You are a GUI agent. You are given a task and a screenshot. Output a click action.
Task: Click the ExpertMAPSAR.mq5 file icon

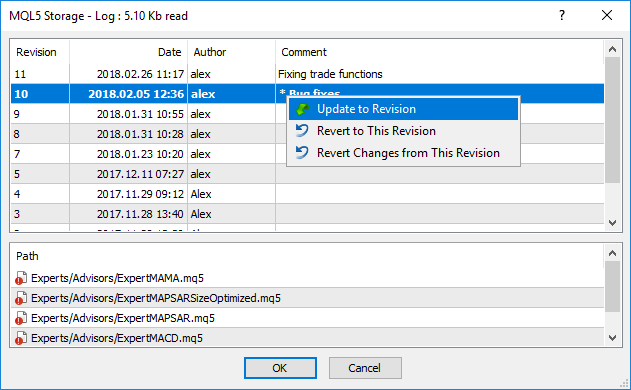pyautogui.click(x=21, y=318)
